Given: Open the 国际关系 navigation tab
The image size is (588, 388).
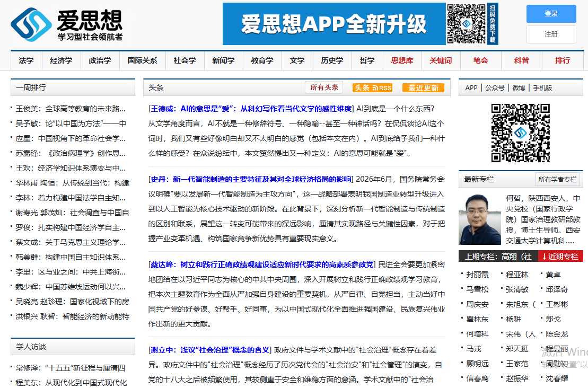Looking at the screenshot, I should pos(142,61).
